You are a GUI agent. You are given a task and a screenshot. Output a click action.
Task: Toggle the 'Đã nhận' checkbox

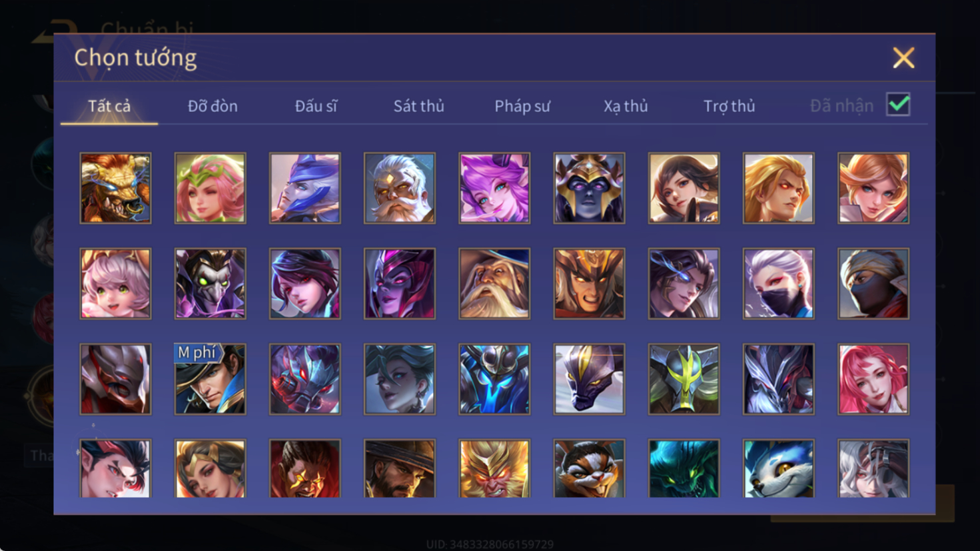(898, 105)
